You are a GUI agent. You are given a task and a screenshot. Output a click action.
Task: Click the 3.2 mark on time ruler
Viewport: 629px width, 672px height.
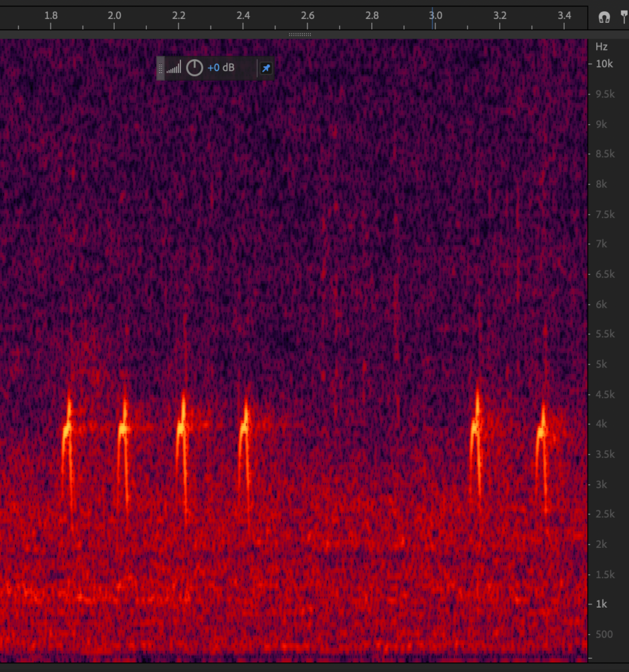pos(500,16)
